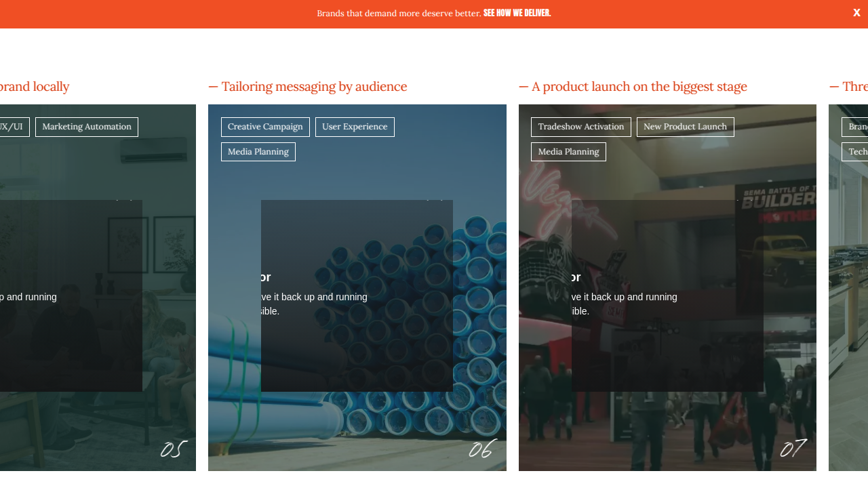Image resolution: width=868 pixels, height=488 pixels.
Task: Open 'Tailoring messaging by audience' case study heading
Action: (x=308, y=87)
